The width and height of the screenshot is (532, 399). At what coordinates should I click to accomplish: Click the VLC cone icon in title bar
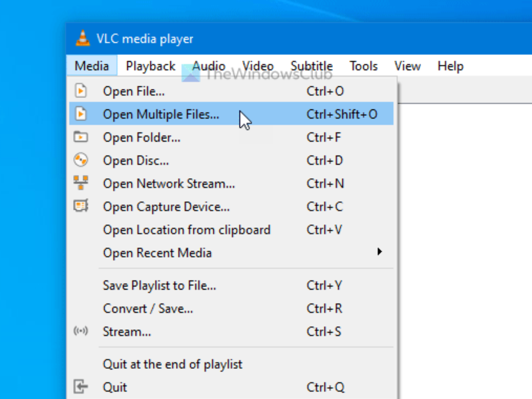point(82,38)
